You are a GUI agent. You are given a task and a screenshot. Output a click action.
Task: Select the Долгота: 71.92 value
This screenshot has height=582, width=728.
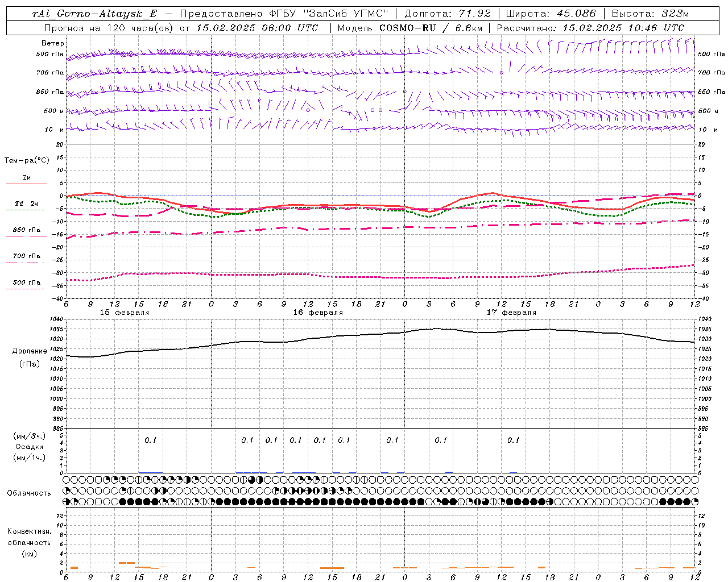coord(448,14)
